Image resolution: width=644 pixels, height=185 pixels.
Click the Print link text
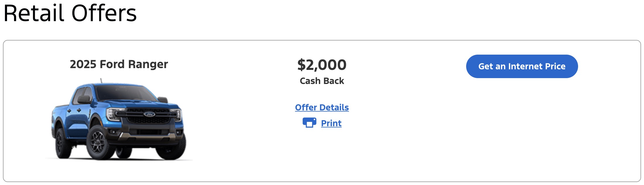pyautogui.click(x=331, y=123)
